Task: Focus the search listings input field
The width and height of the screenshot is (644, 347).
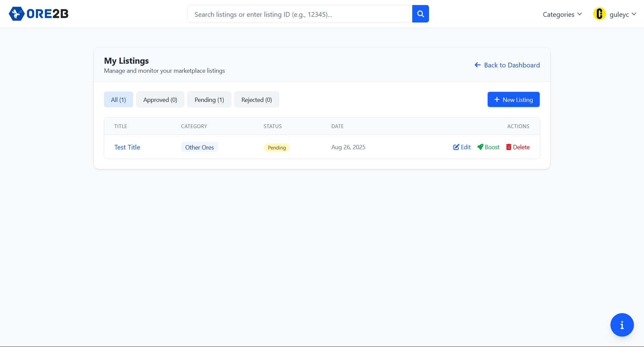Action: pyautogui.click(x=300, y=14)
